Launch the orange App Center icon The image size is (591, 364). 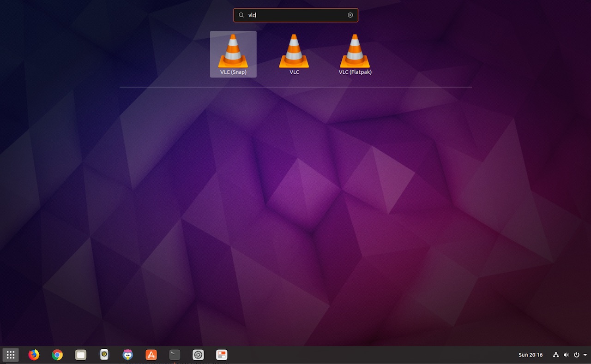click(151, 355)
